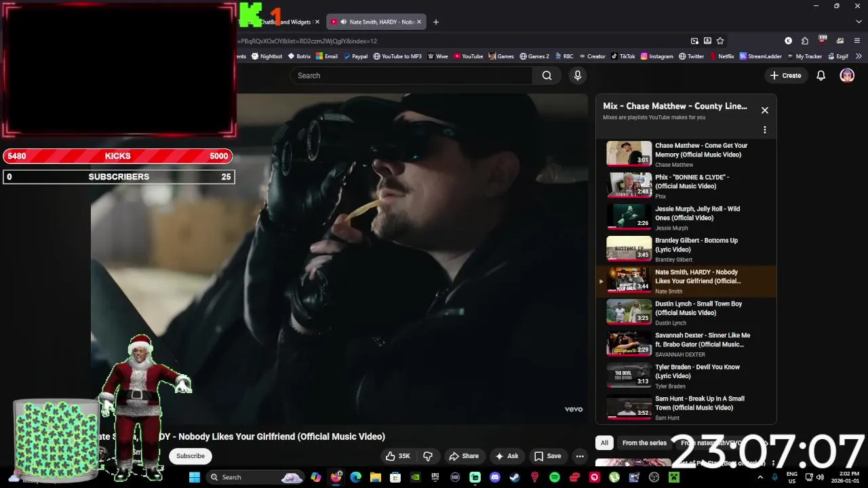Viewport: 868px width, 488px height.
Task: Open Windows Start menu
Action: 195,477
